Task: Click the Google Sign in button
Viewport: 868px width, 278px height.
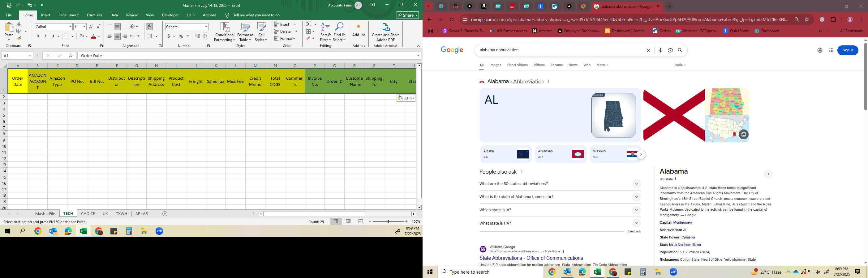Action: [848, 50]
